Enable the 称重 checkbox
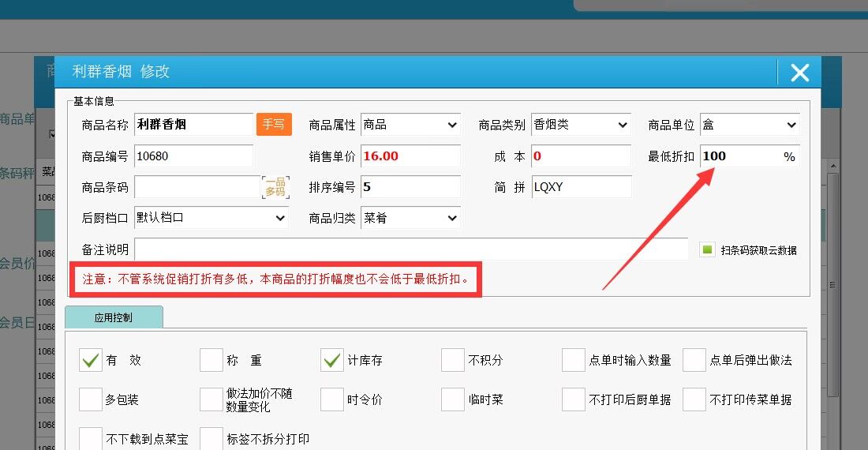The width and height of the screenshot is (868, 450). tap(211, 360)
